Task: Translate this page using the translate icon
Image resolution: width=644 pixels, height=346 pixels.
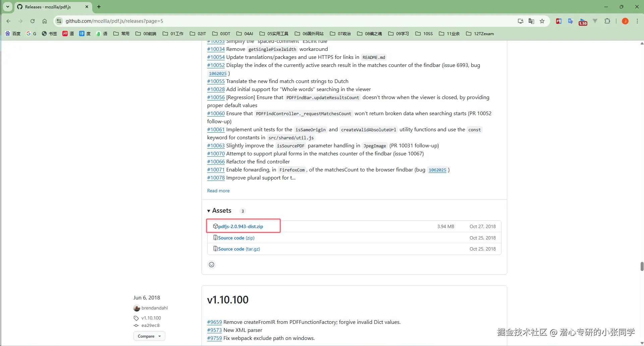Action: coord(531,21)
